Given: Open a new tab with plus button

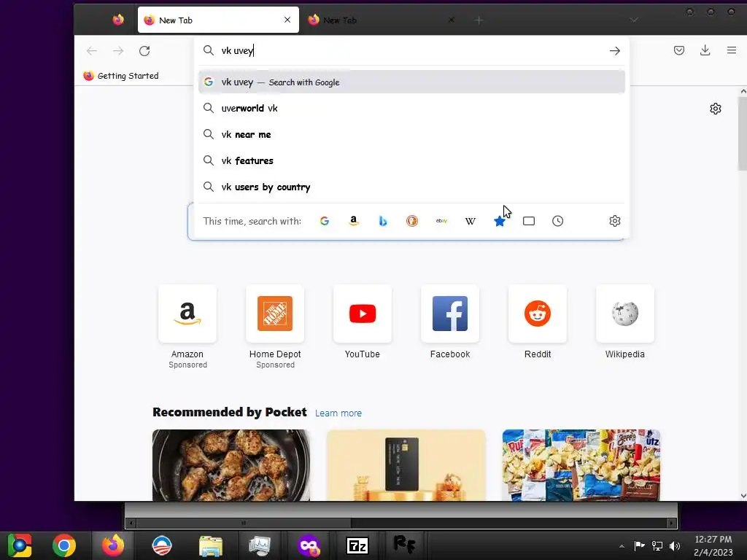Looking at the screenshot, I should (479, 20).
